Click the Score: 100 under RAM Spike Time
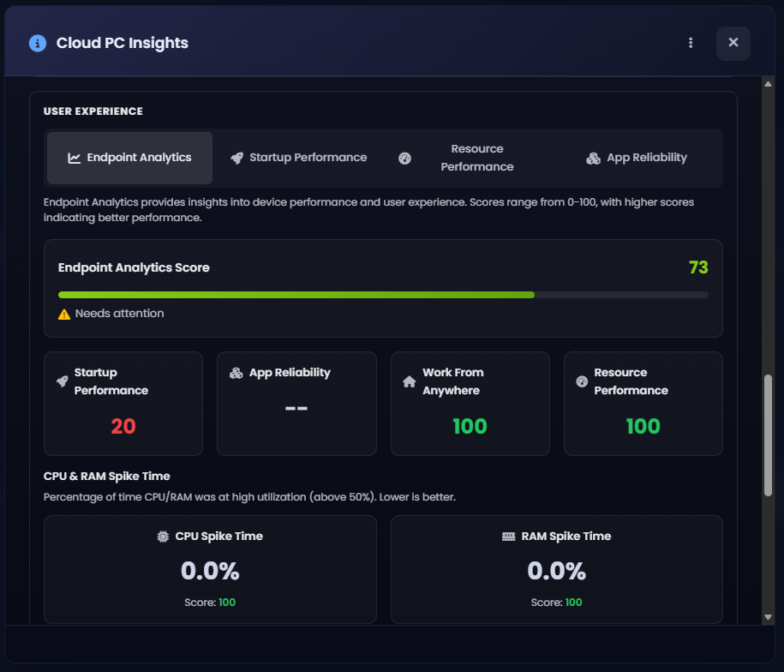 (556, 603)
